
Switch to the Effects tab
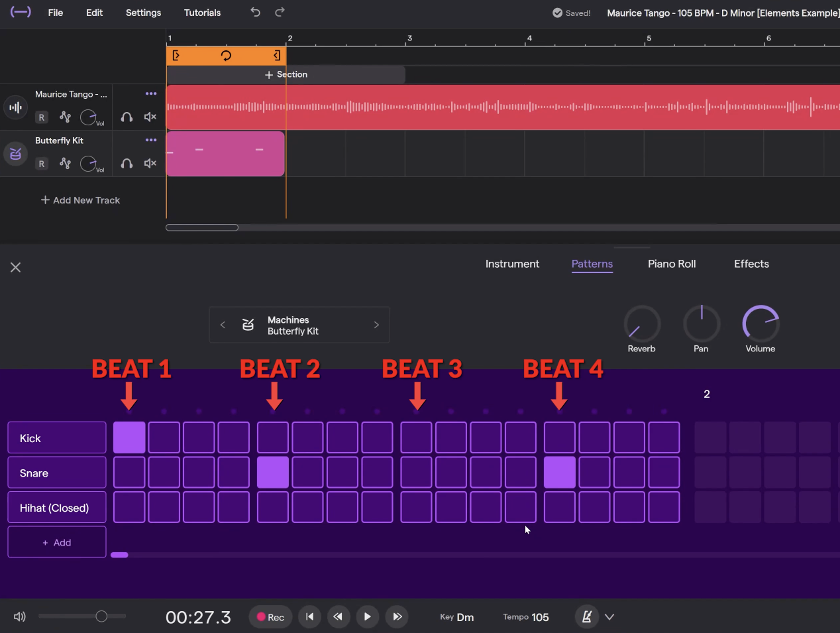coord(751,264)
